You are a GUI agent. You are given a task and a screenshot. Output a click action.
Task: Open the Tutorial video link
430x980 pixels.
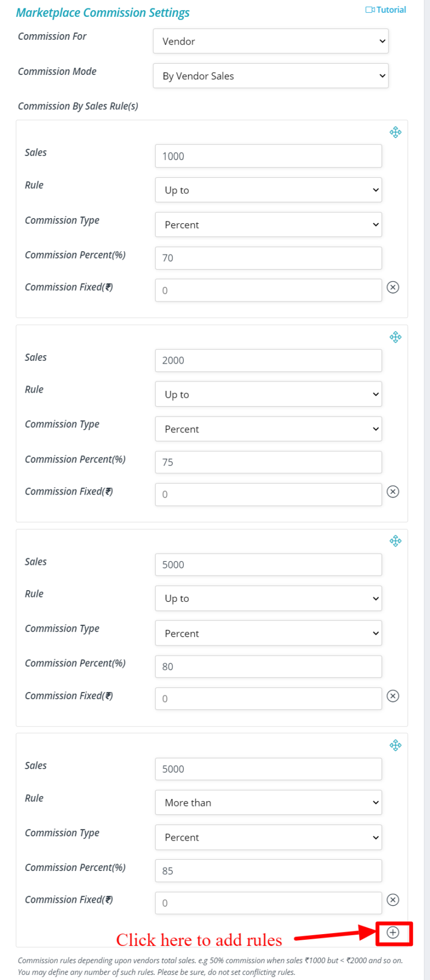[386, 10]
